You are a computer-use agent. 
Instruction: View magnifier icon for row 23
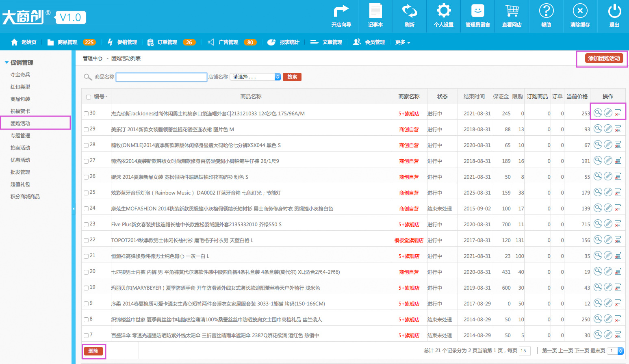click(598, 223)
